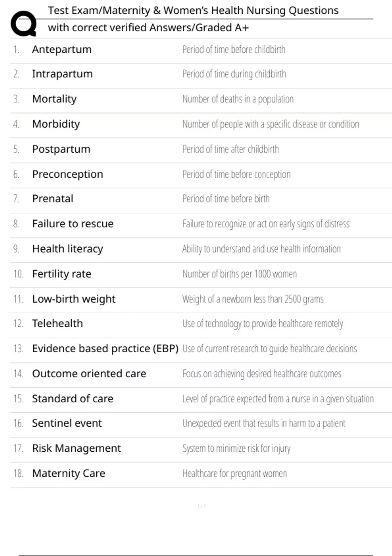The height and width of the screenshot is (556, 392).
Task: Select the Mortality definition text
Action: pos(238,99)
